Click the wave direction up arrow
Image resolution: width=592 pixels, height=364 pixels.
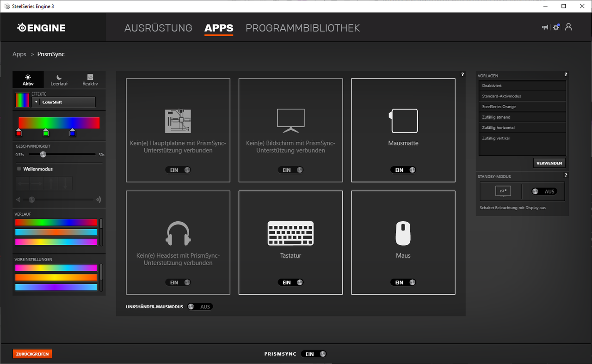coord(51,183)
